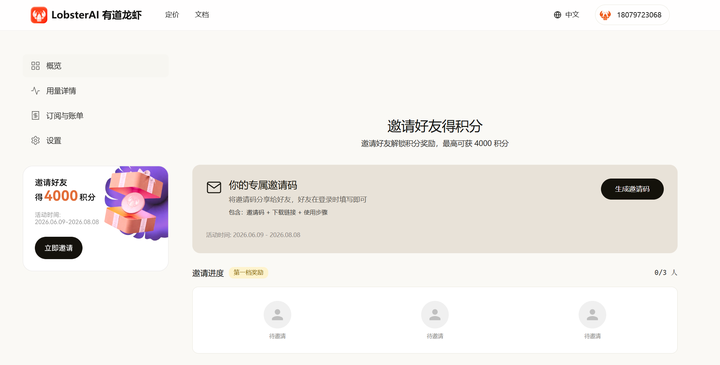Click the middle 待邀请 avatar placeholder
This screenshot has width=720, height=365.
(x=435, y=314)
